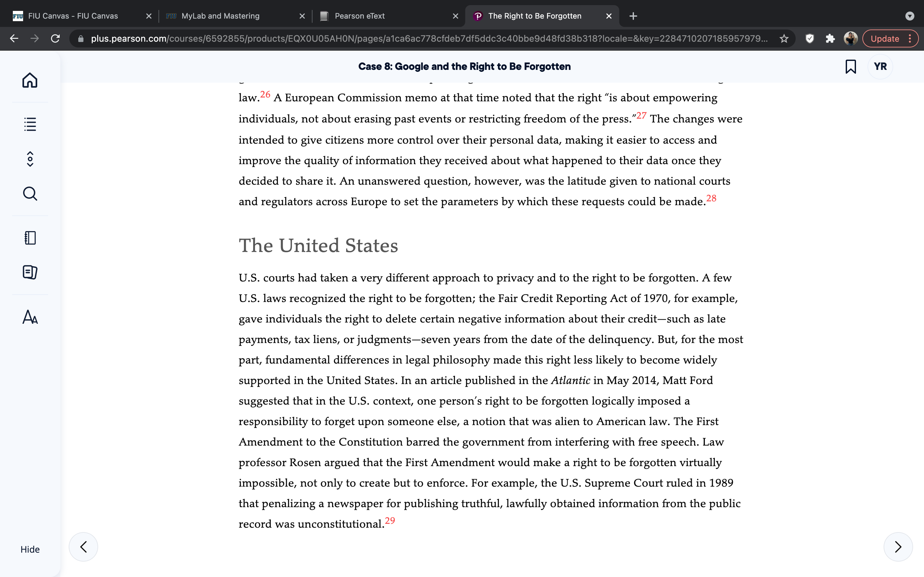The width and height of the screenshot is (924, 577).
Task: Open the flashcards icon in sidebar
Action: [x=30, y=272]
